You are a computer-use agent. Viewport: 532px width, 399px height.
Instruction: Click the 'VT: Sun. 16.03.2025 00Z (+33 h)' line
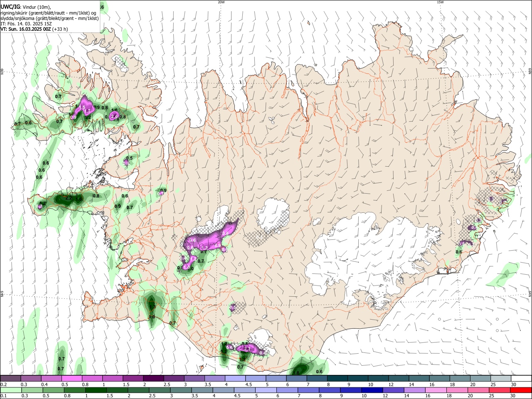tap(34, 29)
